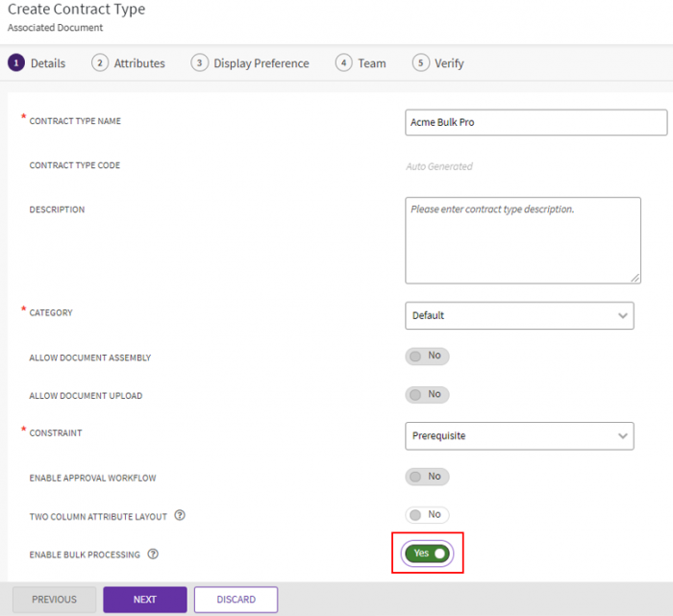
Task: Click the Contract Type Name input field
Action: click(536, 123)
